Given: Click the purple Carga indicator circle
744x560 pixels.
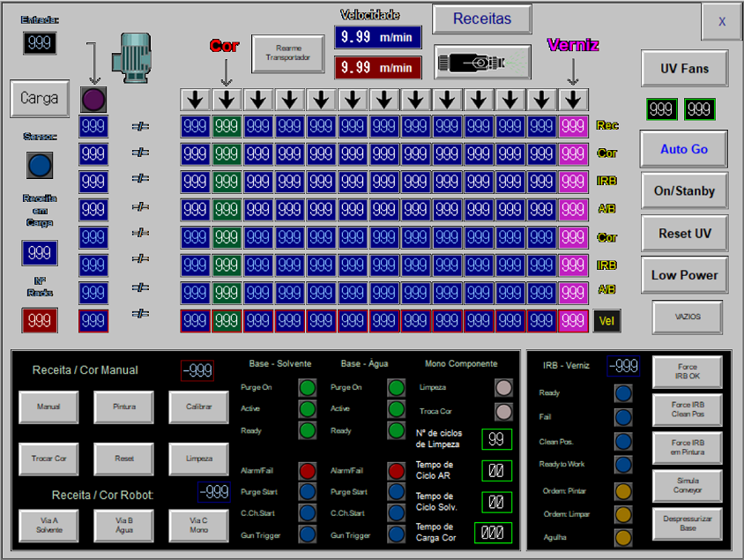Looking at the screenshot, I should [93, 99].
